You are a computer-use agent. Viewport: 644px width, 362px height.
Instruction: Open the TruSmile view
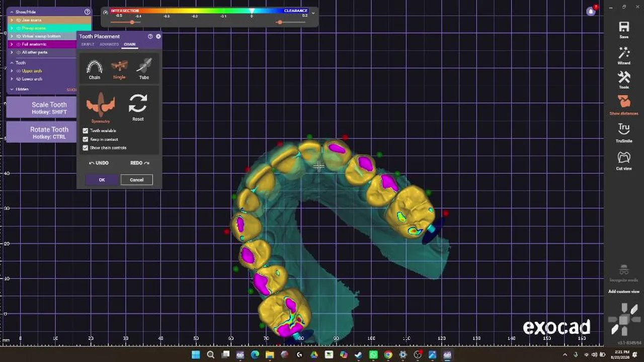(x=624, y=129)
